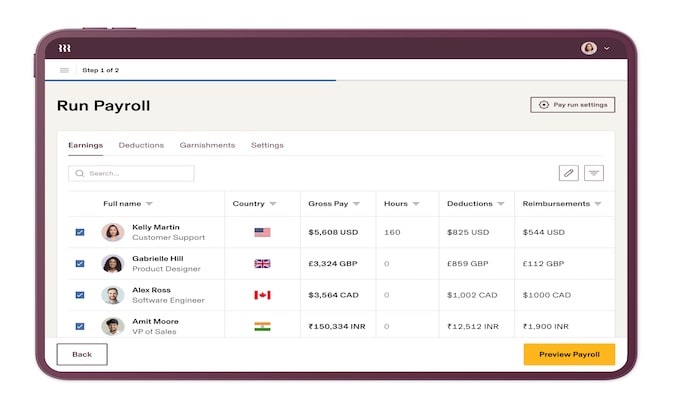Click the Preview Payroll button
This screenshot has width=675, height=400.
(569, 354)
